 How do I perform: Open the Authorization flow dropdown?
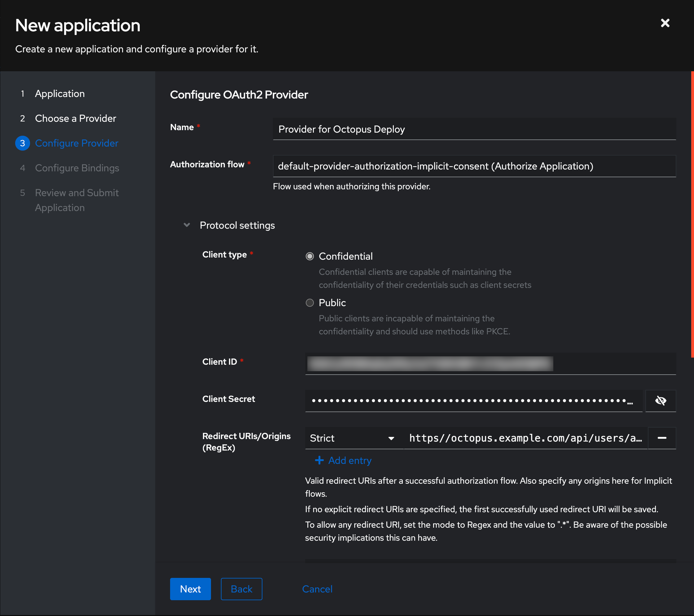coord(474,166)
